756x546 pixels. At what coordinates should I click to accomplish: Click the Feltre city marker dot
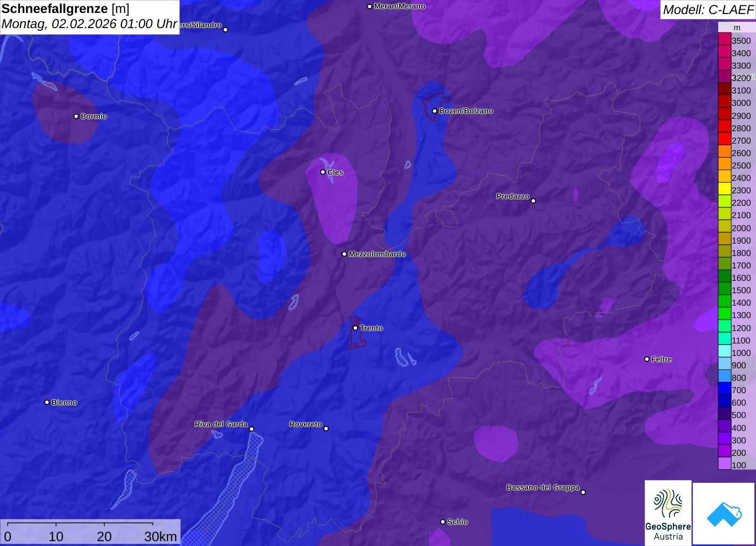[647, 359]
